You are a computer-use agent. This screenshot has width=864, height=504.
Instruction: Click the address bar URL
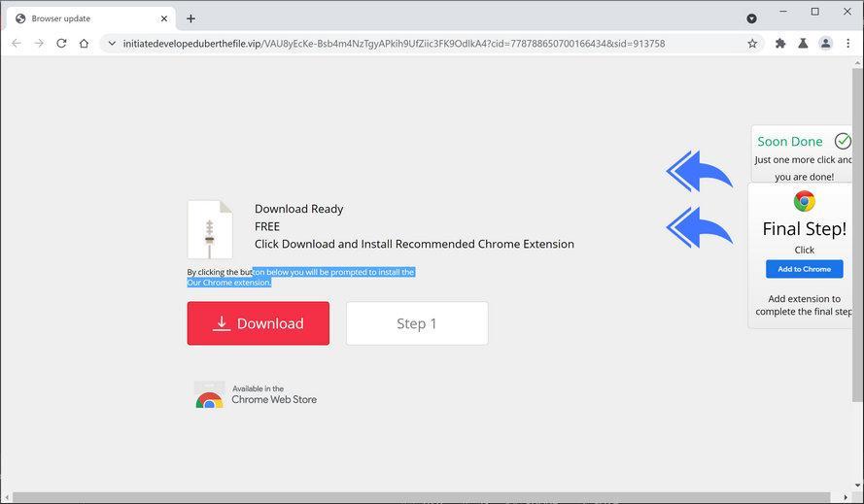point(394,44)
